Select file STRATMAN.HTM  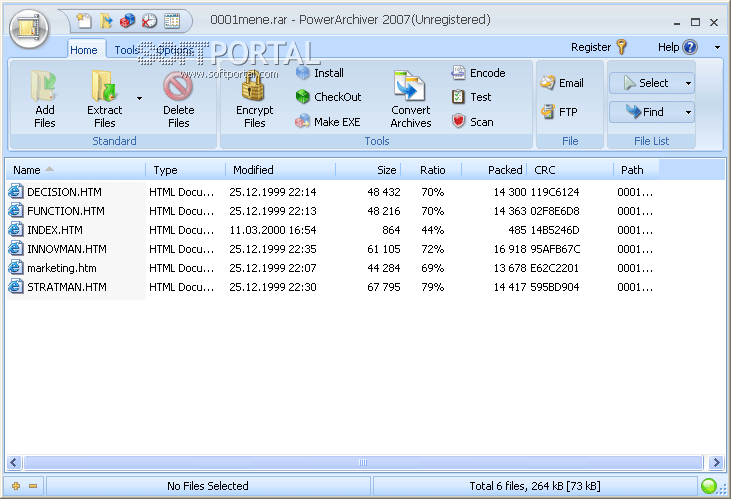pyautogui.click(x=67, y=287)
